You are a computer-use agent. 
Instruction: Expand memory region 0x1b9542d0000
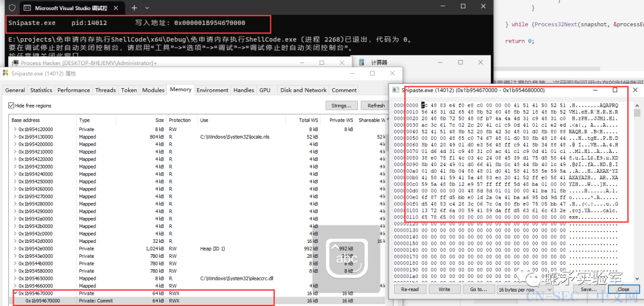click(x=15, y=241)
